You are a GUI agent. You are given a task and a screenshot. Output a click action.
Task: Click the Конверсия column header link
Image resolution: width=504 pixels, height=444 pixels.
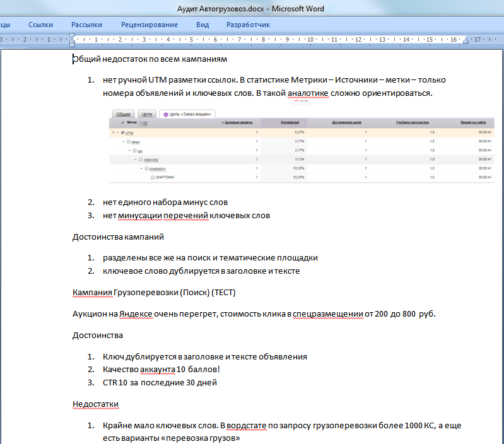coord(290,122)
